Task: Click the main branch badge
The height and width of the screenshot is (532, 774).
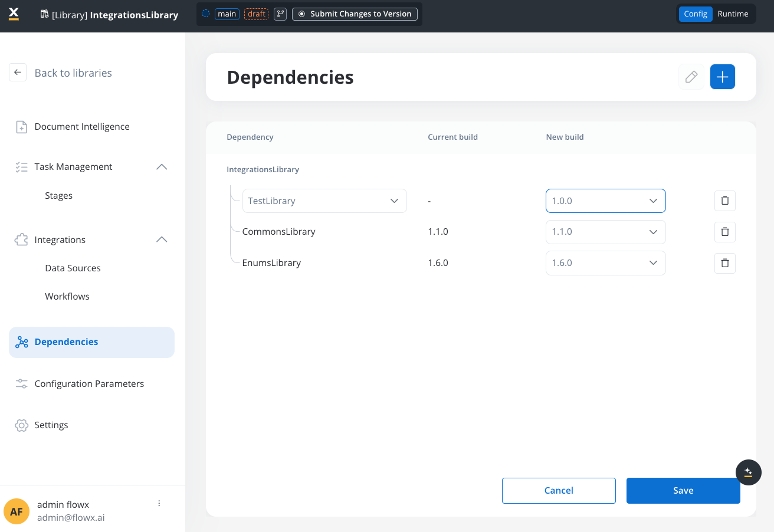Action: [227, 14]
